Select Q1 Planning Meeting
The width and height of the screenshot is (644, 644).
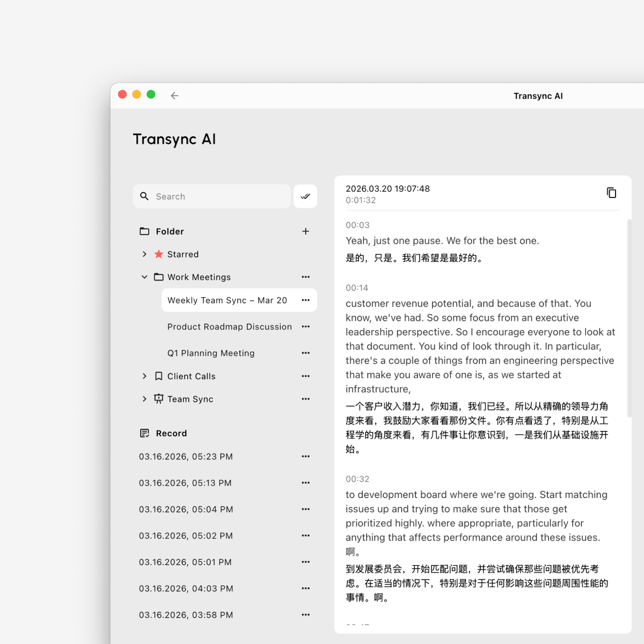tap(211, 353)
